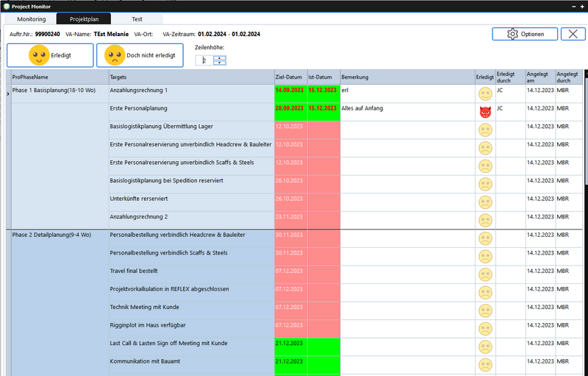Click Ziel-Datum 28.09.2023 green cell
The width and height of the screenshot is (588, 376).
click(x=291, y=112)
